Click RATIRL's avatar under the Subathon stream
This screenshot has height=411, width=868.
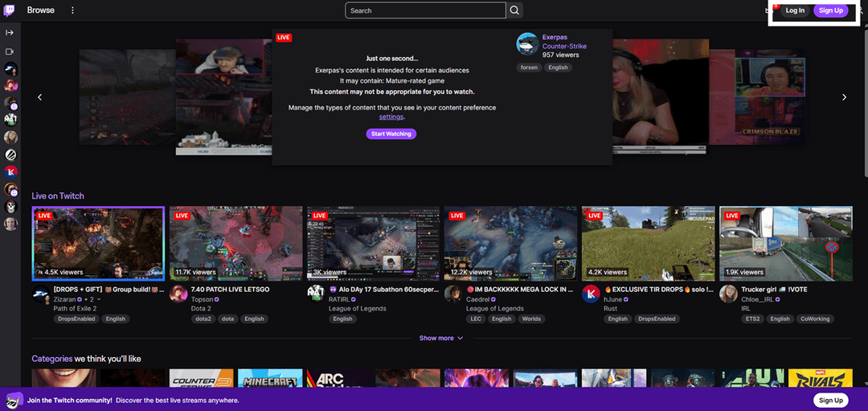point(316,294)
